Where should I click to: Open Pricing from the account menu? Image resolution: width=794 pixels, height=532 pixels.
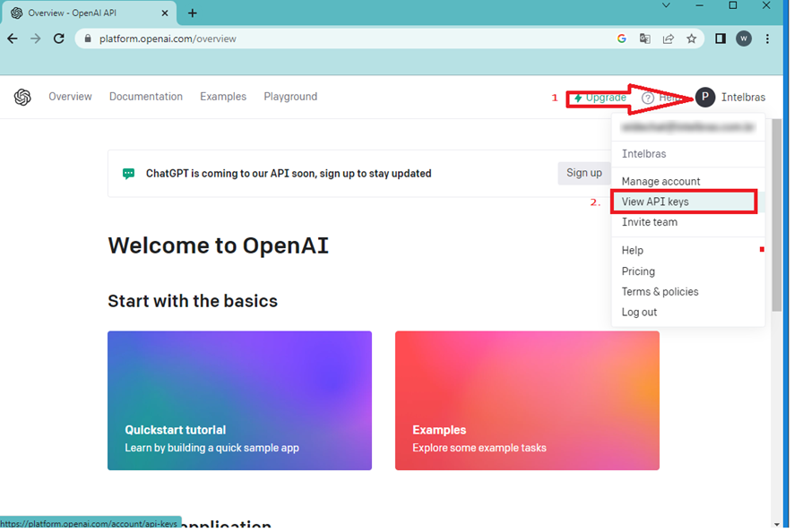[x=687, y=271]
